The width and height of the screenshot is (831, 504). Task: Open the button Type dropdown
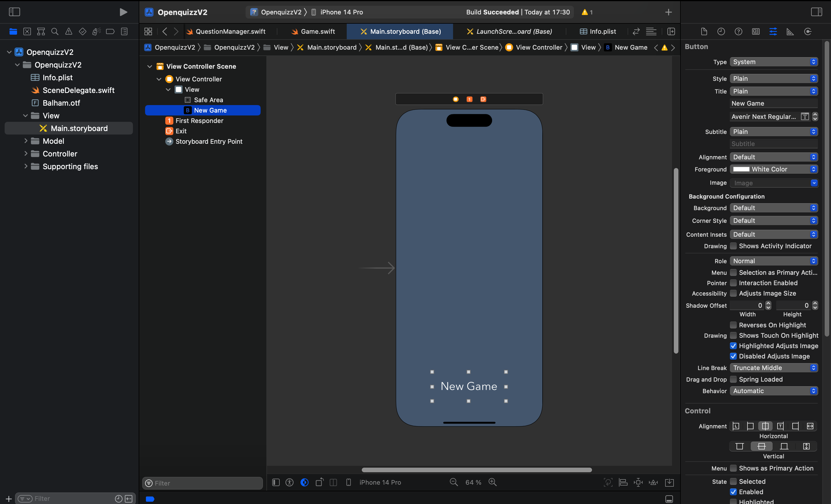(x=774, y=62)
